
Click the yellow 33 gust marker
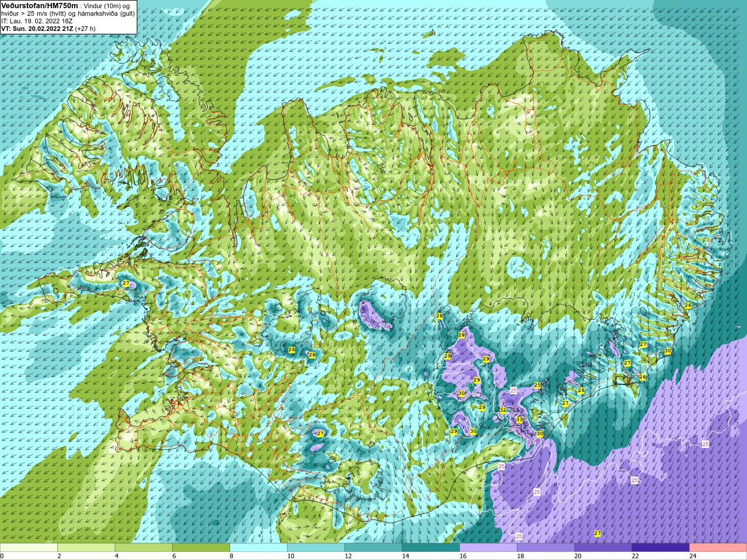[x=519, y=419]
